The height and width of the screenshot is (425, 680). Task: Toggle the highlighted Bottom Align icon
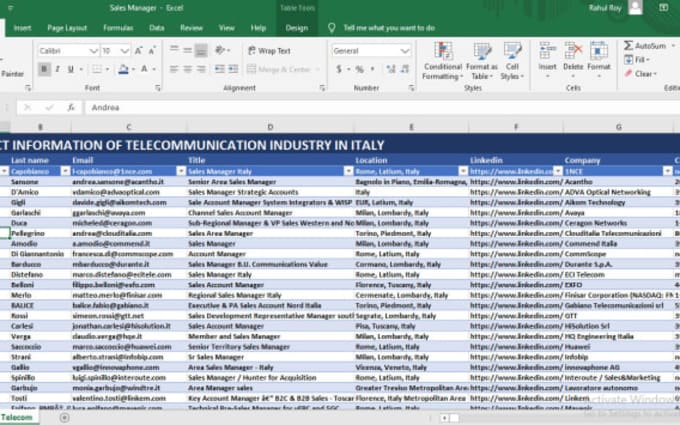[201, 51]
